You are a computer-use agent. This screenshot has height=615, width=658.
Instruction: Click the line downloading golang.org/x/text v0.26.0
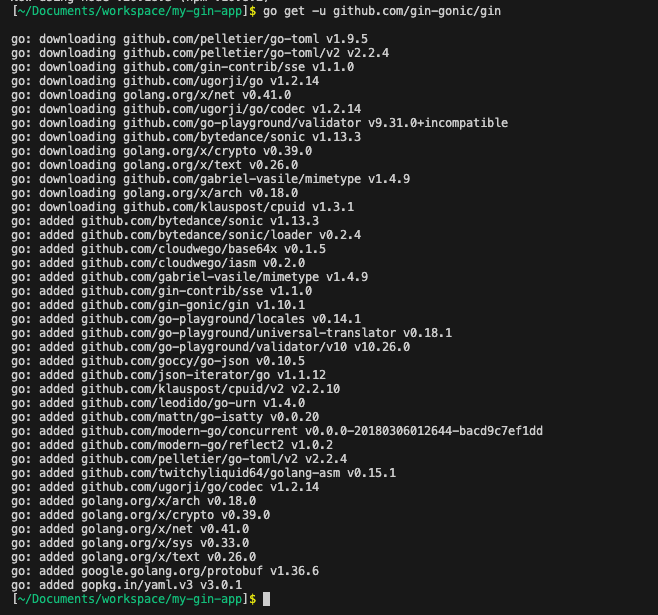click(154, 165)
